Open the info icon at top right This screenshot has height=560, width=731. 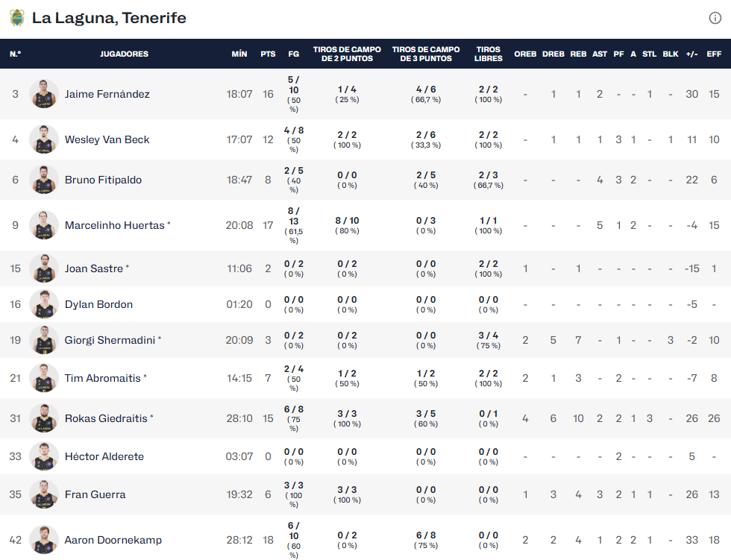pyautogui.click(x=715, y=19)
